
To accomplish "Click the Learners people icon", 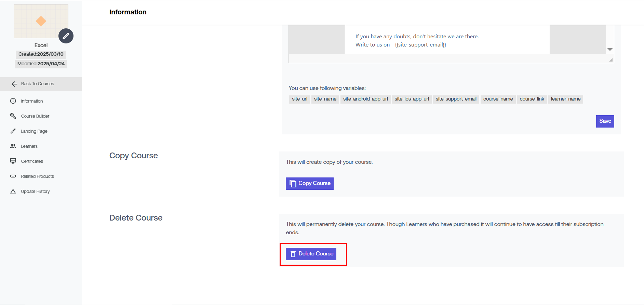I will pos(13,146).
